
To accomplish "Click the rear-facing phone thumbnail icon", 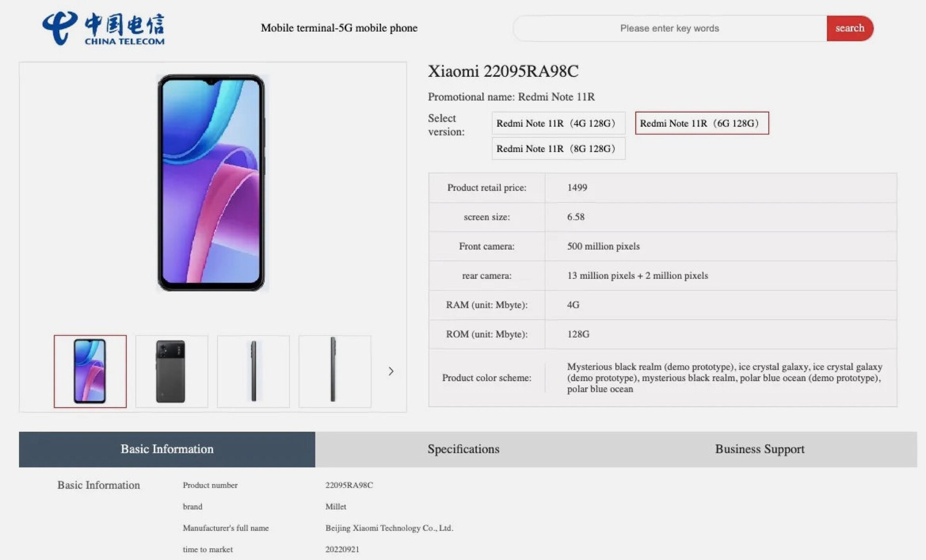I will tap(171, 371).
